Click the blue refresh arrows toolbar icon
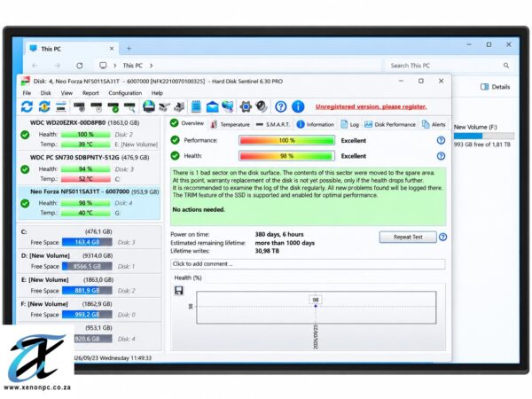Viewport: 532px width, 399px height. (27, 106)
